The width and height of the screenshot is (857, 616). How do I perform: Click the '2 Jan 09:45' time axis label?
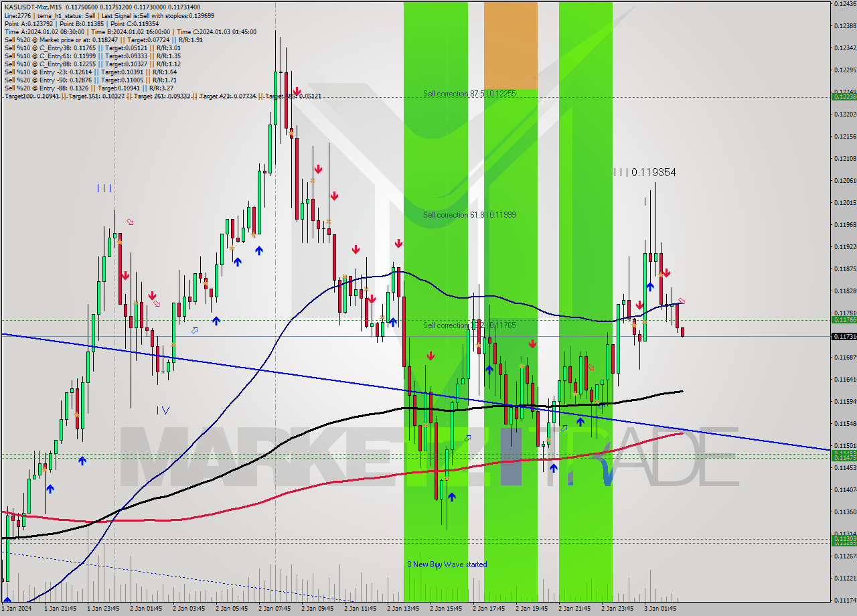317,609
